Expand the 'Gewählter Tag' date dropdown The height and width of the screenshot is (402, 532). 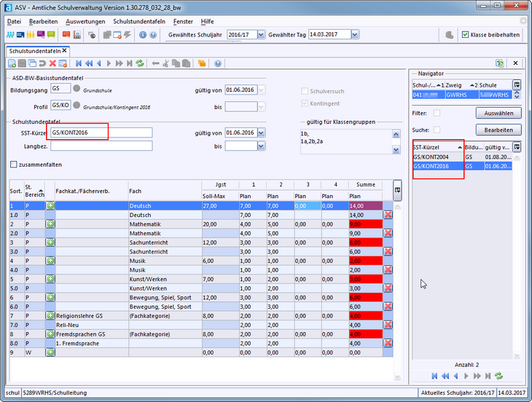[x=354, y=34]
